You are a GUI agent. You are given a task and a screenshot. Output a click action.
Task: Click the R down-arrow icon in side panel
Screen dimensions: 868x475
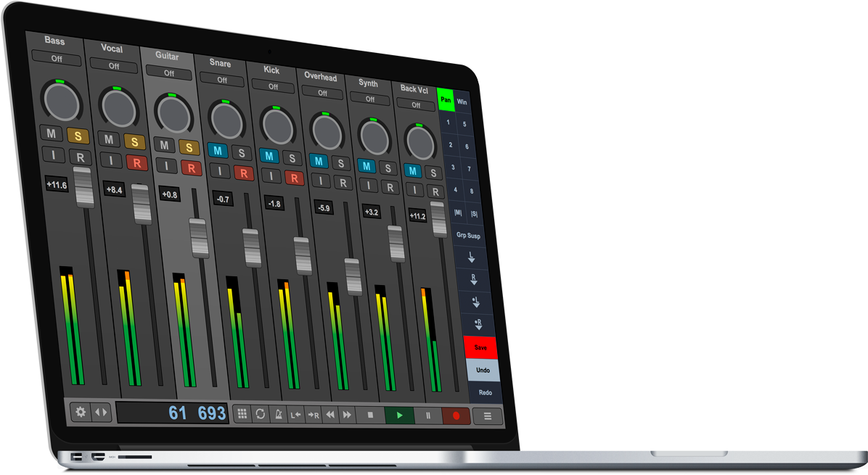(473, 279)
